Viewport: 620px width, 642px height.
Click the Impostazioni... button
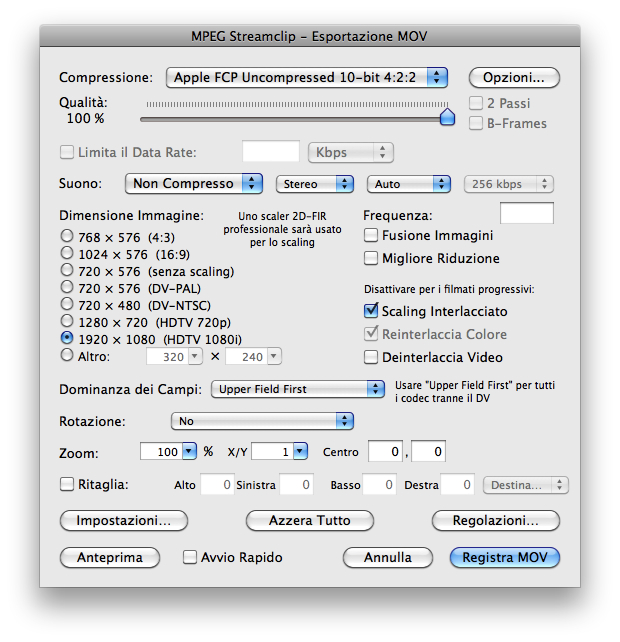click(124, 520)
